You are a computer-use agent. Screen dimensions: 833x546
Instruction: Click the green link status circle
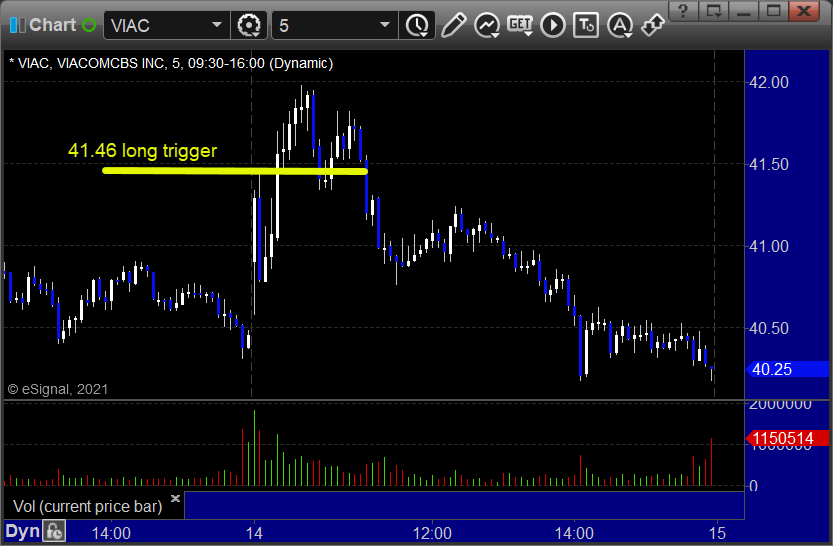tap(89, 25)
